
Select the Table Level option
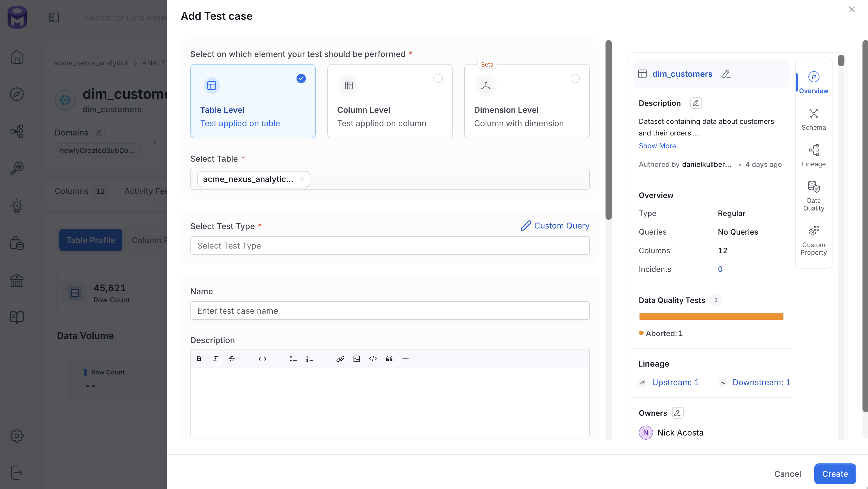tap(253, 101)
